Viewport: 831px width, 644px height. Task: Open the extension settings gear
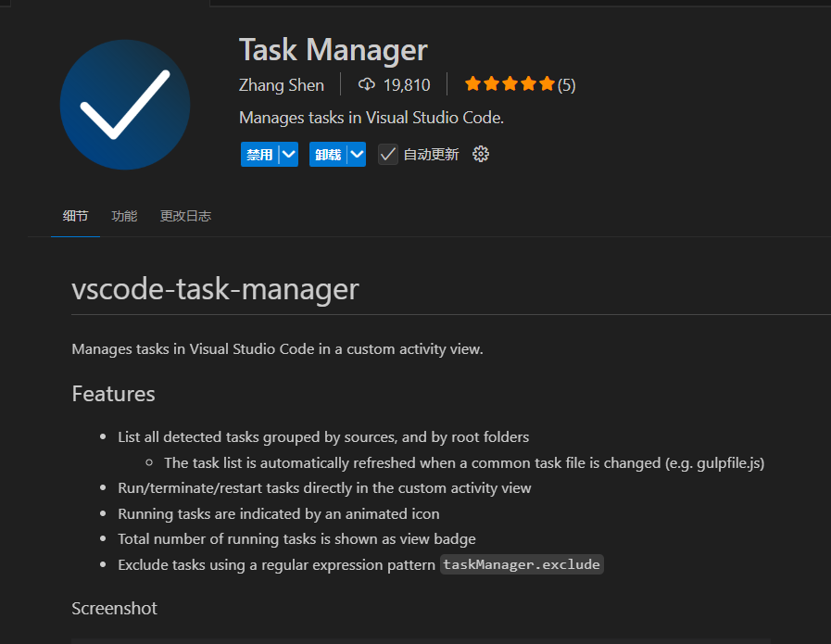pos(481,154)
